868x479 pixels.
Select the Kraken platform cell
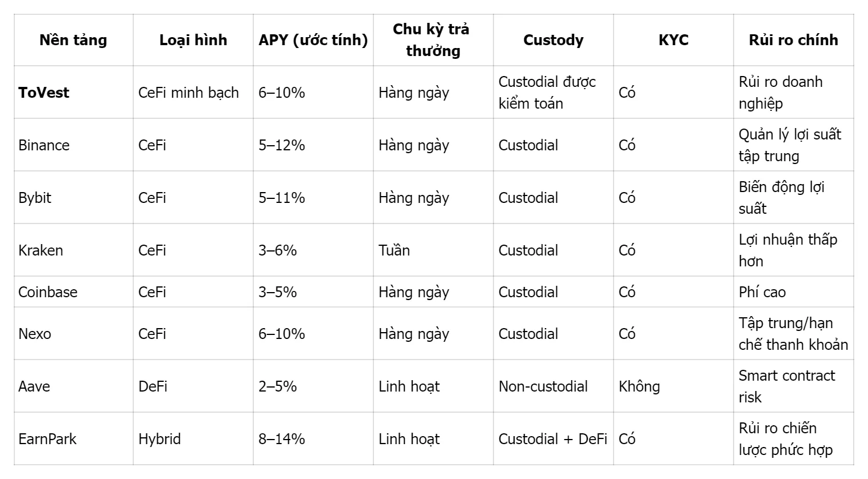pos(41,250)
